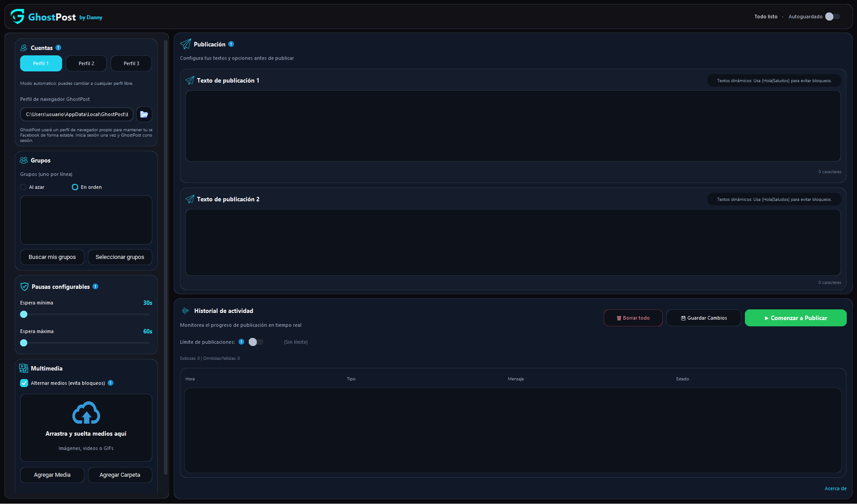857x504 pixels.
Task: Click the info icon beside Límite de publicaciones
Action: coord(242,342)
